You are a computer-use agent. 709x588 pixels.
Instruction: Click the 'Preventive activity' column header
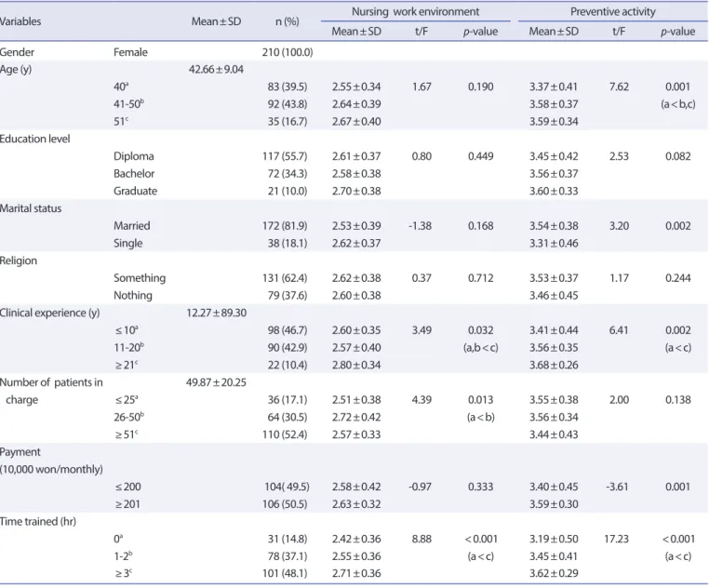(612, 12)
